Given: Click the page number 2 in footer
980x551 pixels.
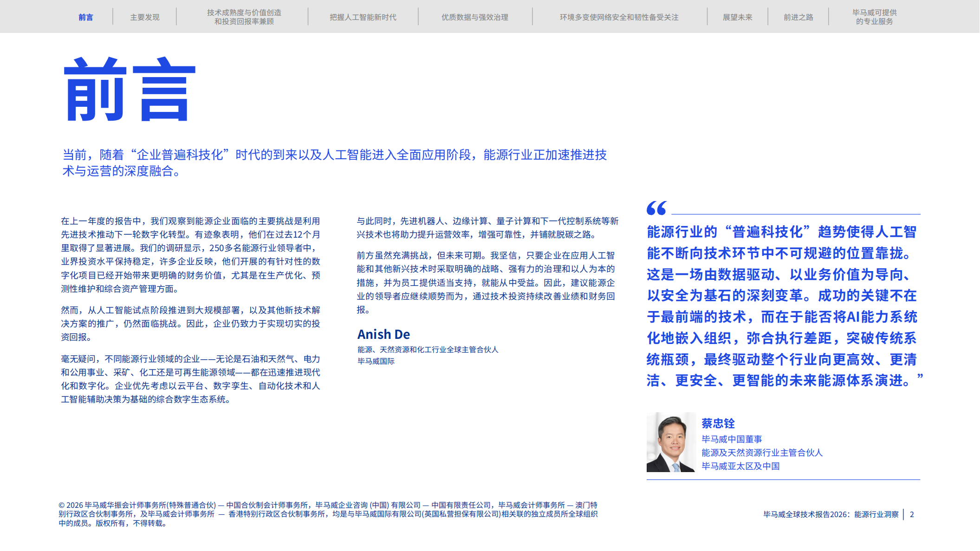Looking at the screenshot, I should (x=912, y=514).
